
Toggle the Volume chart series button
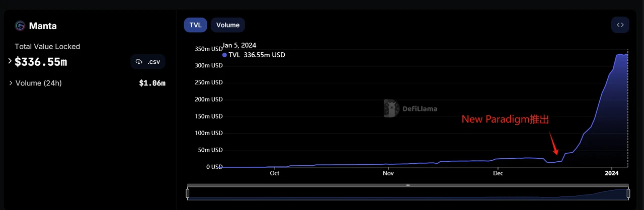click(x=228, y=25)
